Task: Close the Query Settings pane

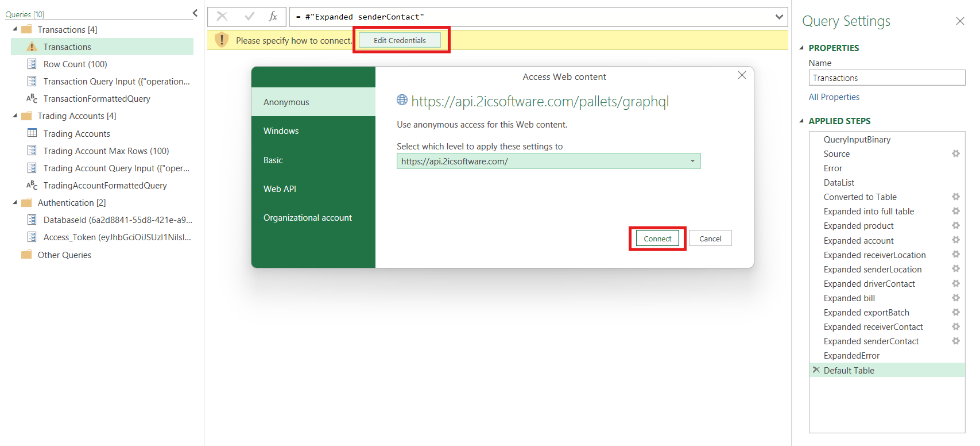Action: tap(959, 21)
